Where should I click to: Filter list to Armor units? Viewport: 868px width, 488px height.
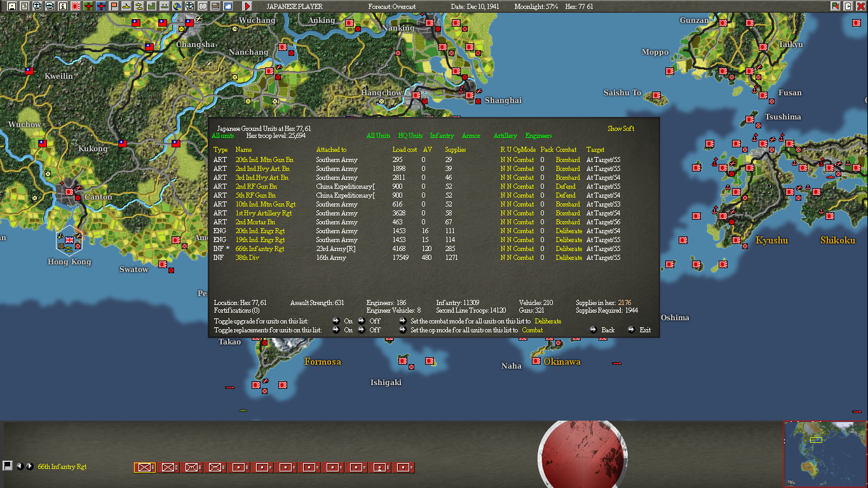point(471,136)
